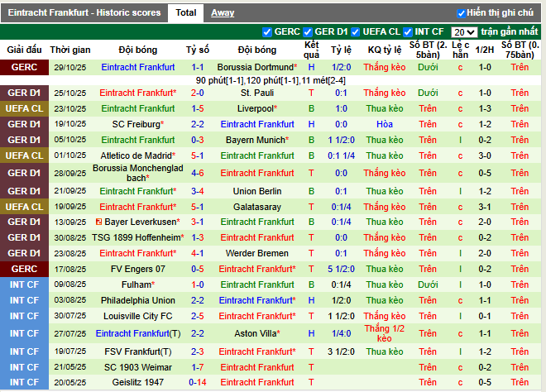Open the recent matches count dropdown
Screen dimensions: 546x392
pyautogui.click(x=464, y=31)
